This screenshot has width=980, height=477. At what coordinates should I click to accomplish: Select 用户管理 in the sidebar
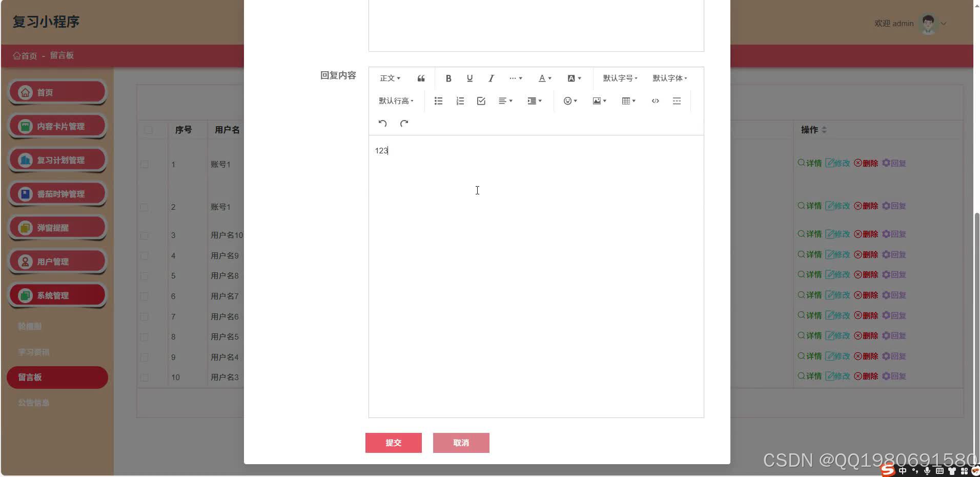57,261
